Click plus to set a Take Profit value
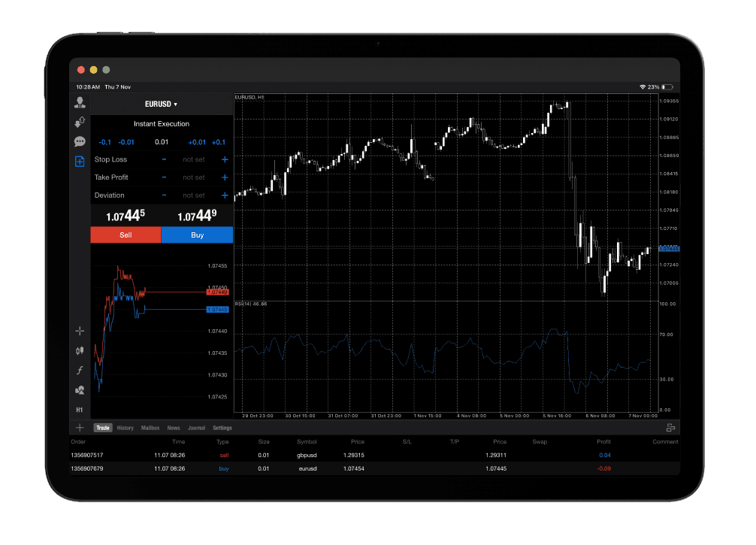 [x=224, y=177]
